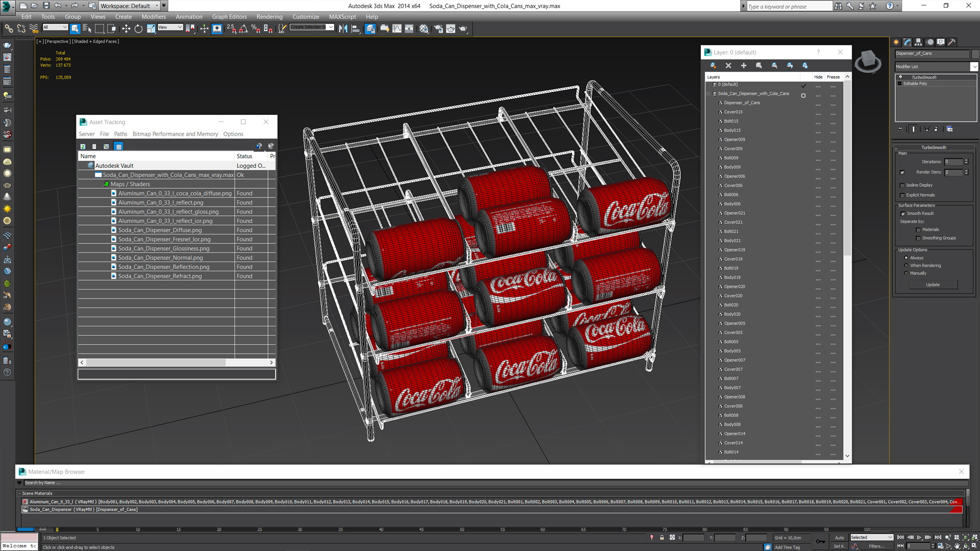980x551 pixels.
Task: Open Render Setup teapot icon
Action: (x=438, y=29)
